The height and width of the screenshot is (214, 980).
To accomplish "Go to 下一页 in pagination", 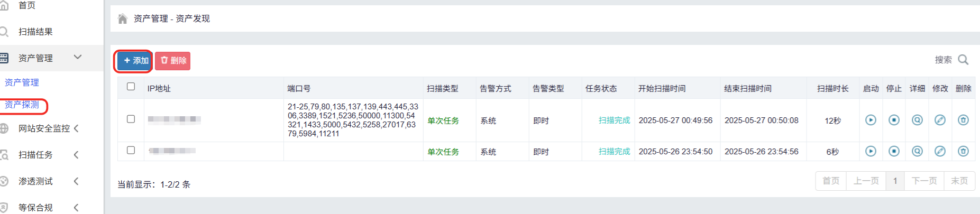I will (x=924, y=181).
